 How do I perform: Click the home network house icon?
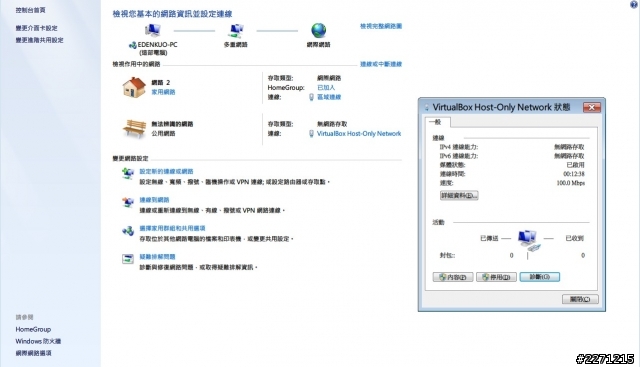click(x=134, y=87)
